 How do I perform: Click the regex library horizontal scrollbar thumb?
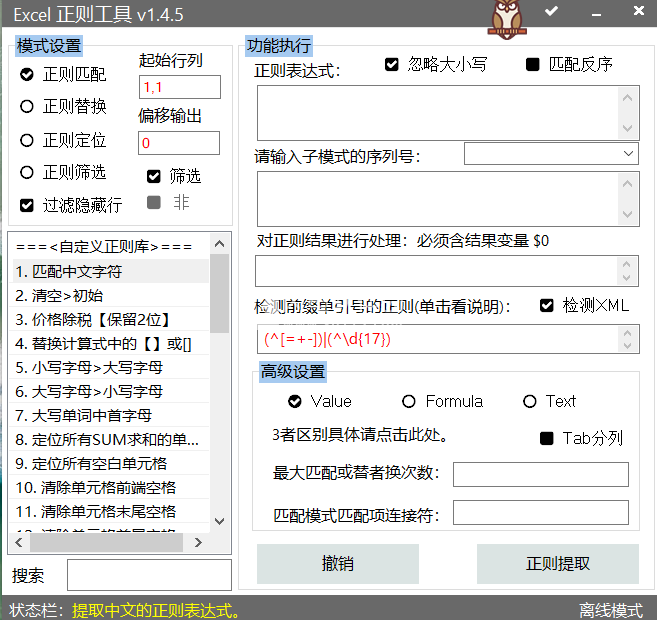point(106,542)
